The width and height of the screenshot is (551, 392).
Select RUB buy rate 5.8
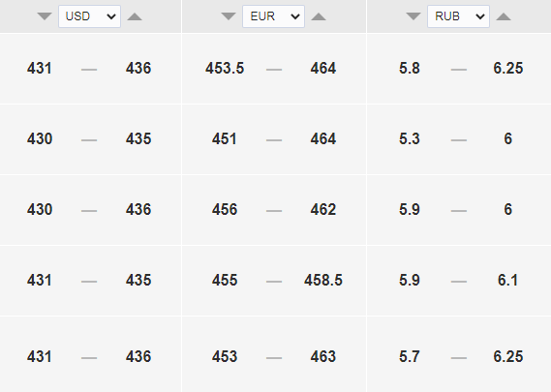(410, 68)
